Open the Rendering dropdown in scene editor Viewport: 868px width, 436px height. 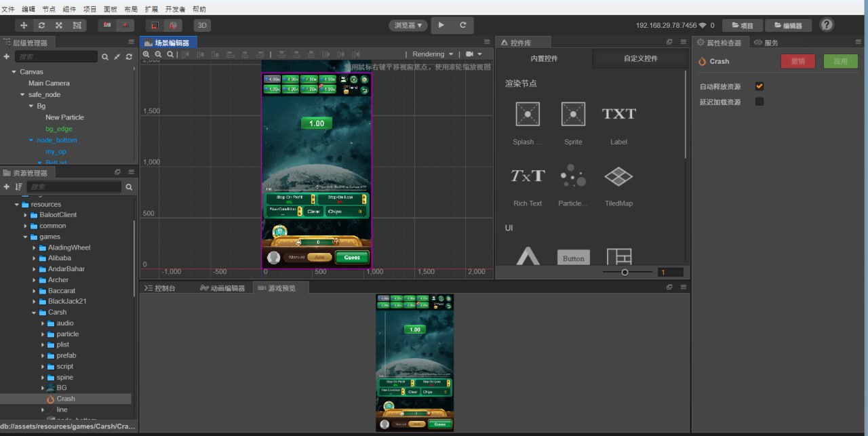click(433, 54)
